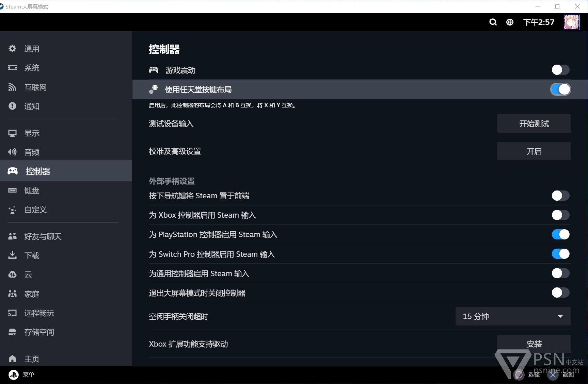This screenshot has width=588, height=384.
Task: Click the feed icon beside 互联网
Action: pyautogui.click(x=13, y=87)
